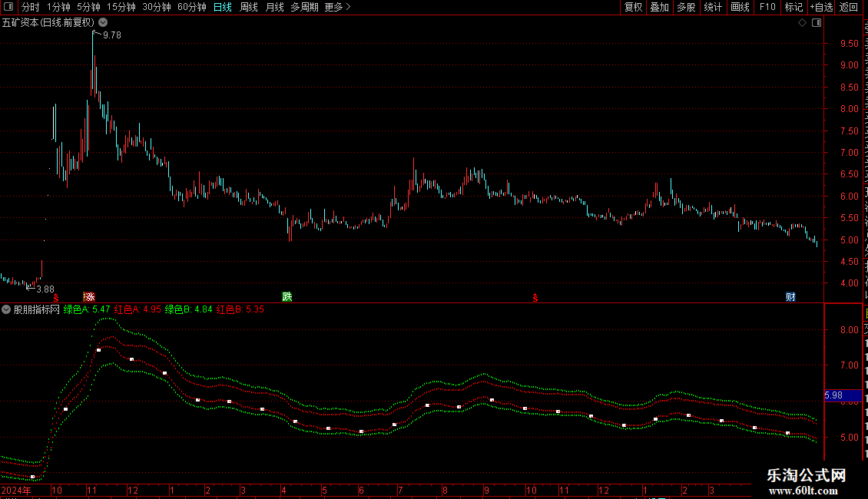
Task: Click the 9.78 high price label
Action: pos(112,35)
